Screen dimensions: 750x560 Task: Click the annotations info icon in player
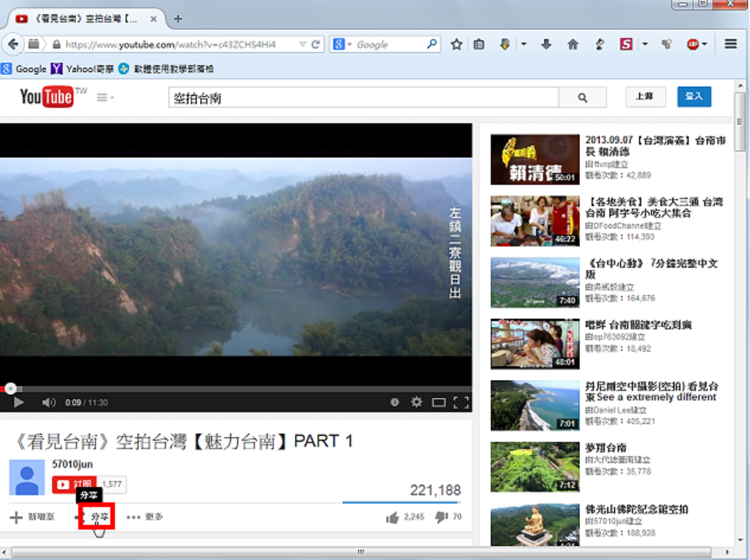click(x=394, y=402)
